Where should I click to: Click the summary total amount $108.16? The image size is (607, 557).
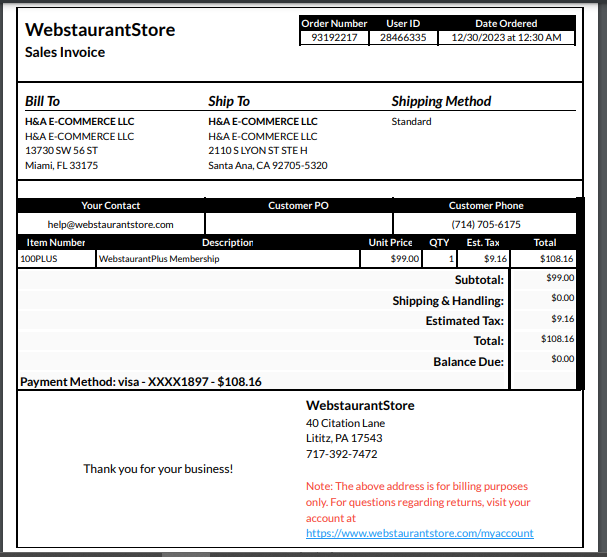click(557, 339)
